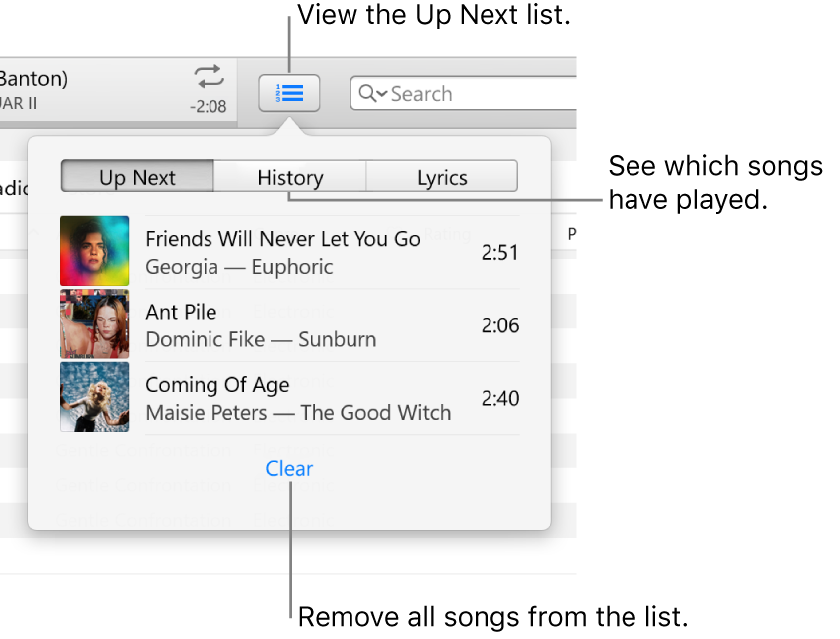Click the Coming Of Age album artwork
840x639 pixels.
tap(94, 398)
